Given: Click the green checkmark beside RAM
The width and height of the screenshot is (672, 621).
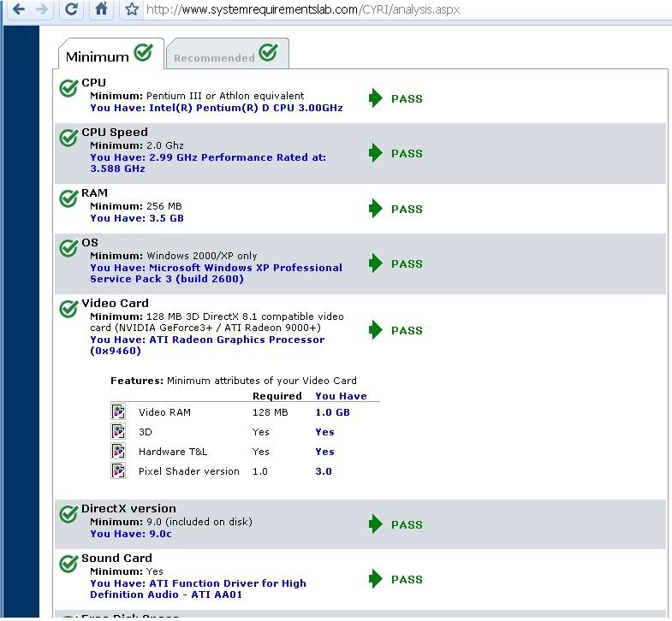Looking at the screenshot, I should pos(68,198).
